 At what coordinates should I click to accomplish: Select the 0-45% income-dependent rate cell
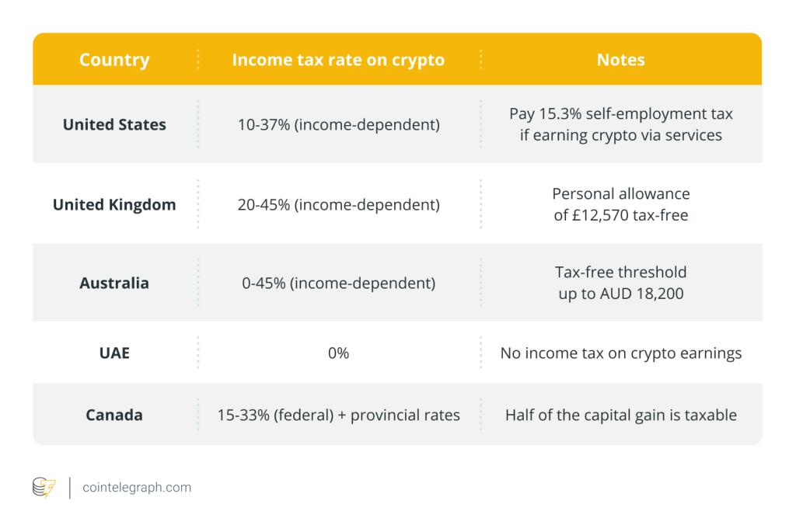(338, 283)
